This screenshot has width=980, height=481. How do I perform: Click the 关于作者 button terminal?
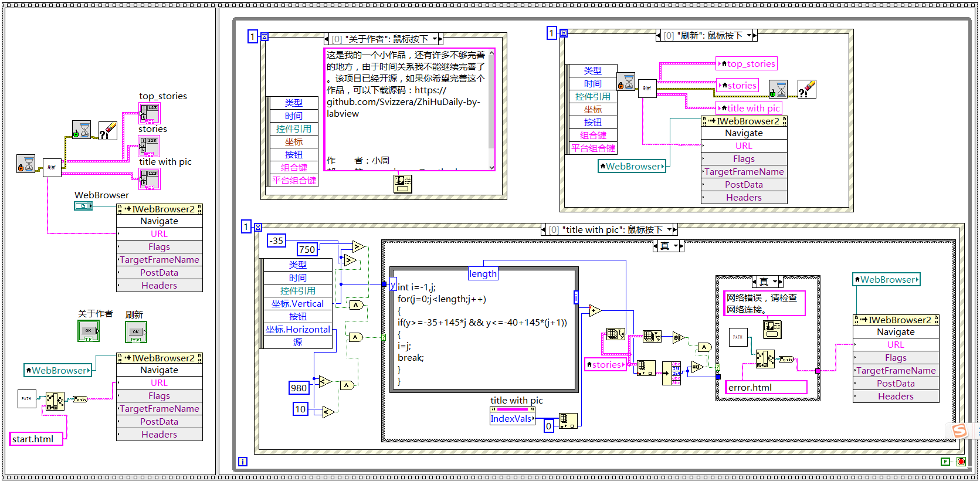pos(89,331)
